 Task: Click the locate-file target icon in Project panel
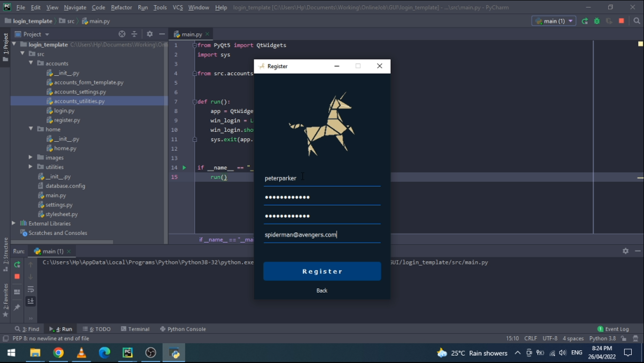[122, 34]
